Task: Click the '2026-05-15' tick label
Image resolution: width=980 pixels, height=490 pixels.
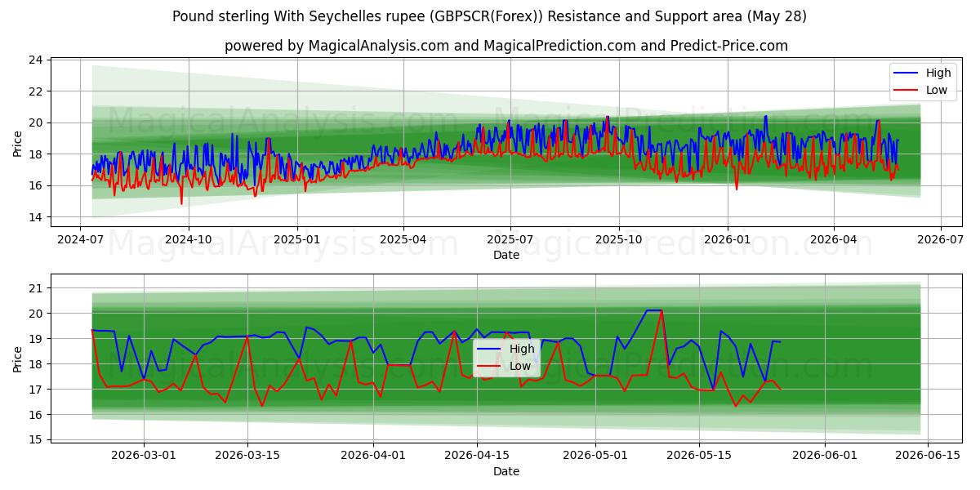Action: pos(698,456)
